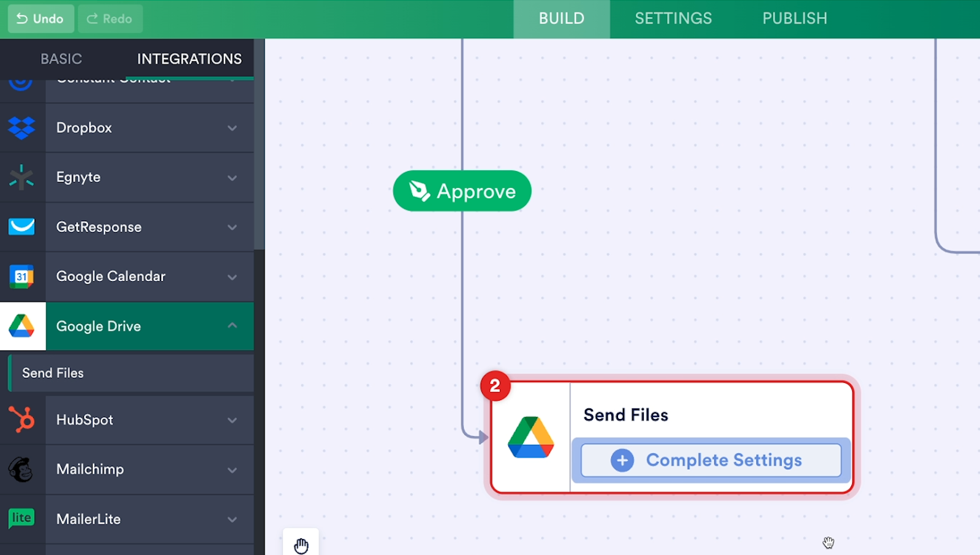Click the Google Calendar icon
980x555 pixels.
(21, 276)
